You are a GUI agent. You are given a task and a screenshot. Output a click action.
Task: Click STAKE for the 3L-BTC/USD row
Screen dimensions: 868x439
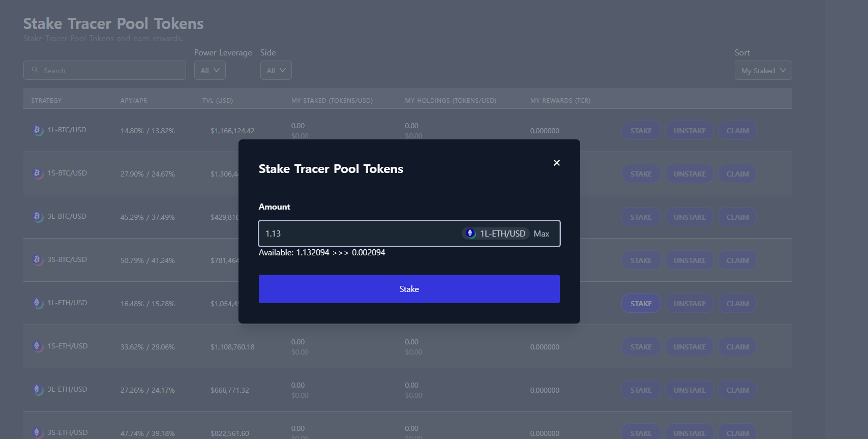click(x=641, y=217)
